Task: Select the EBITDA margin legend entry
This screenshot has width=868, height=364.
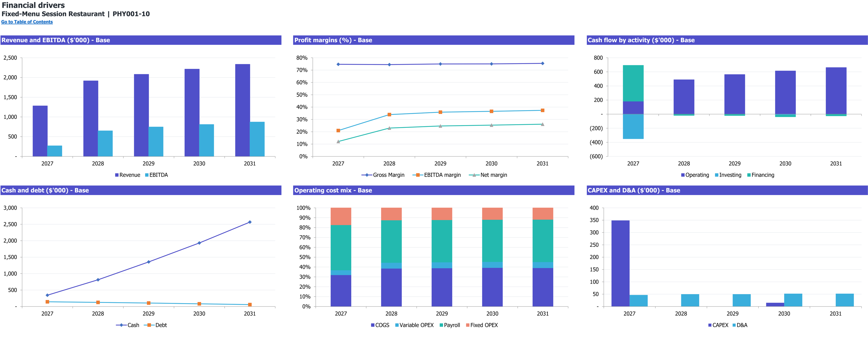Action: (437, 175)
